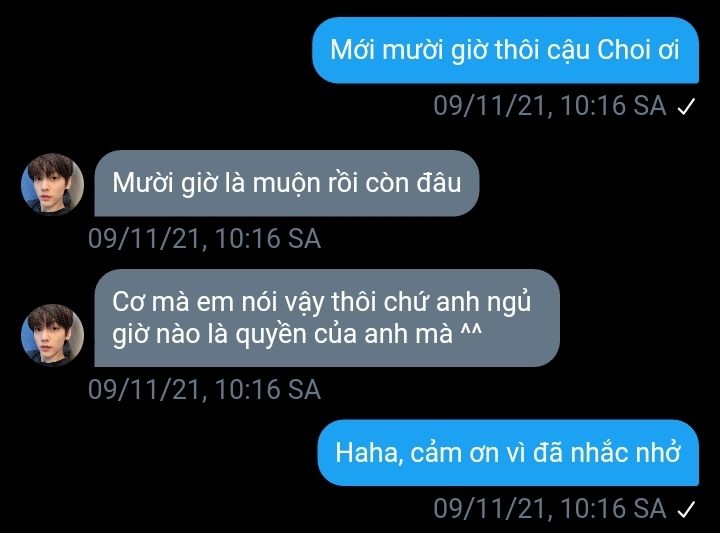Click the line "giờ nào là quyền của anh mà"

[297, 334]
